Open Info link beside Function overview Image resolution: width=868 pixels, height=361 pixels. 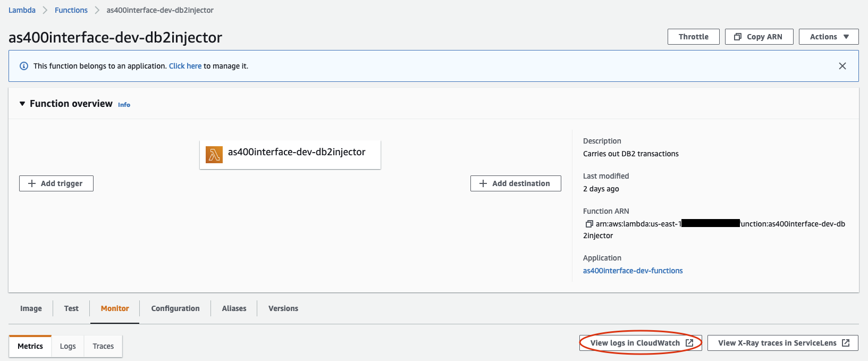124,105
